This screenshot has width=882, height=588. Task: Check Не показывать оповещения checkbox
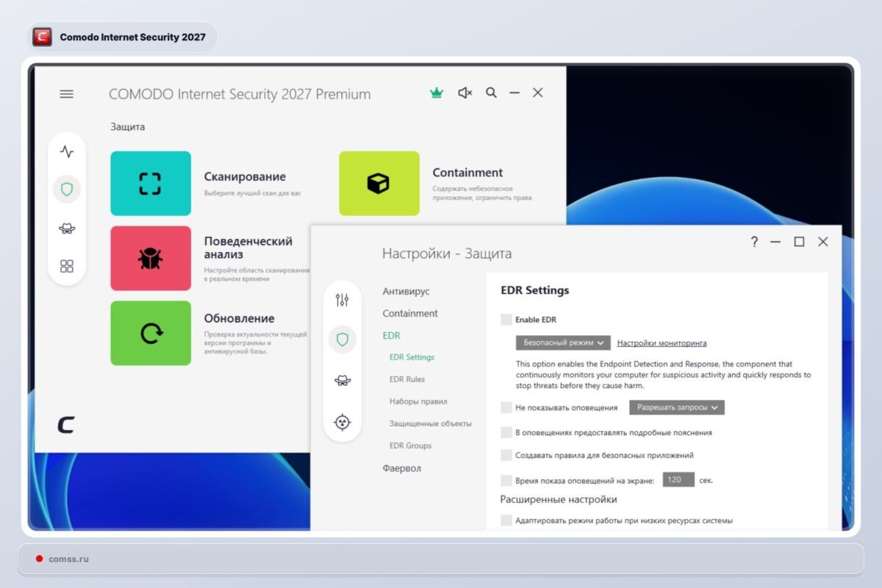(506, 407)
